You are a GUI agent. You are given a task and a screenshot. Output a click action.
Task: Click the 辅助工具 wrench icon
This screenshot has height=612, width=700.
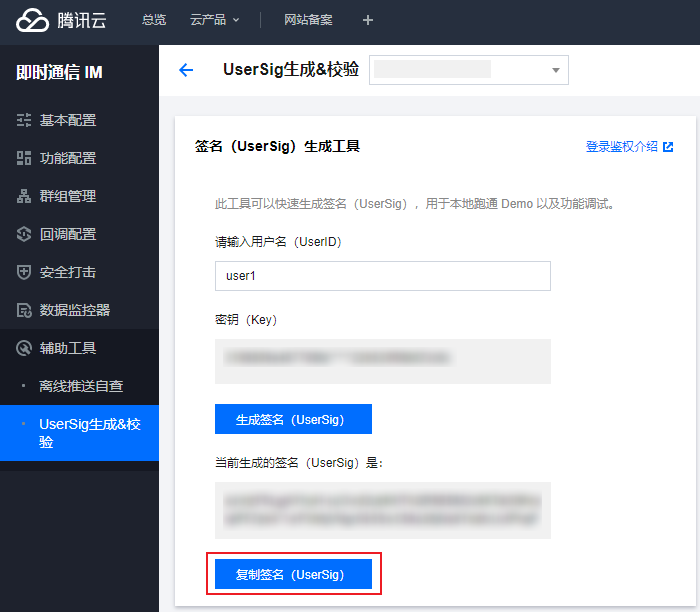[x=24, y=348]
